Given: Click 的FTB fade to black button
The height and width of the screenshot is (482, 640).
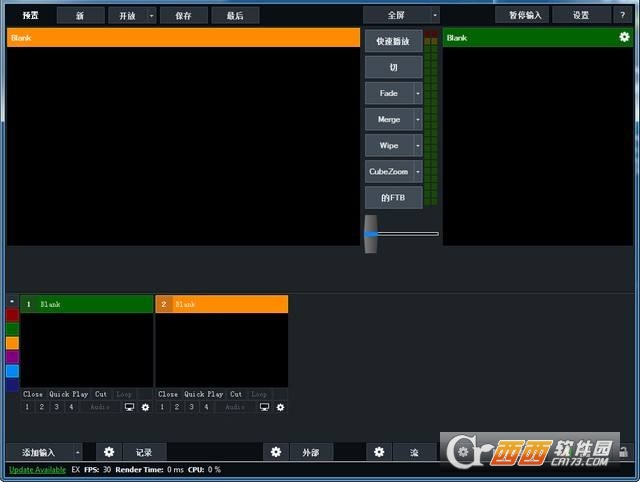Looking at the screenshot, I should tap(393, 198).
